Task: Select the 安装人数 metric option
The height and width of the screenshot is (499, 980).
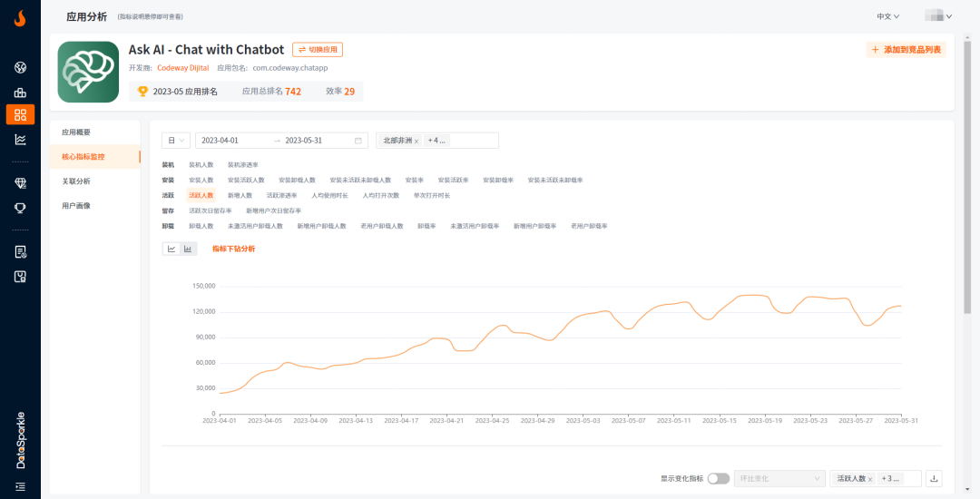Action: point(201,180)
